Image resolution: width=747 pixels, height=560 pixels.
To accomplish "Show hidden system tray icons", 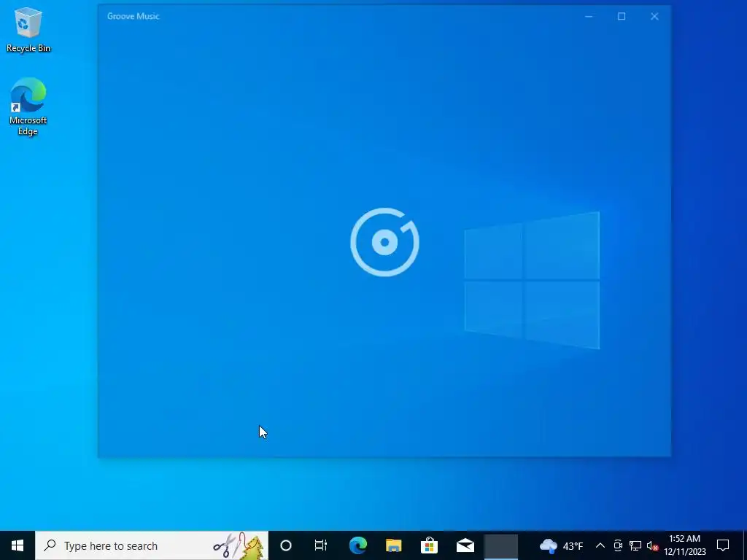I will pos(600,545).
